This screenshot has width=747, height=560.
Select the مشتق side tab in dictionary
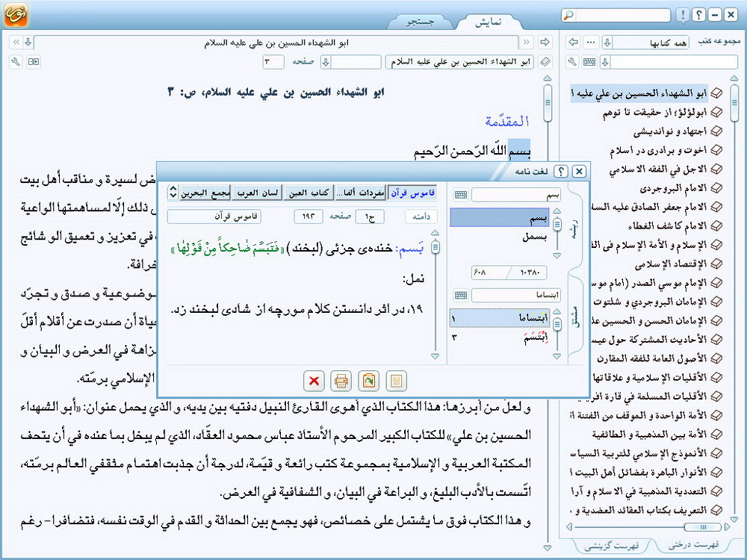577,316
